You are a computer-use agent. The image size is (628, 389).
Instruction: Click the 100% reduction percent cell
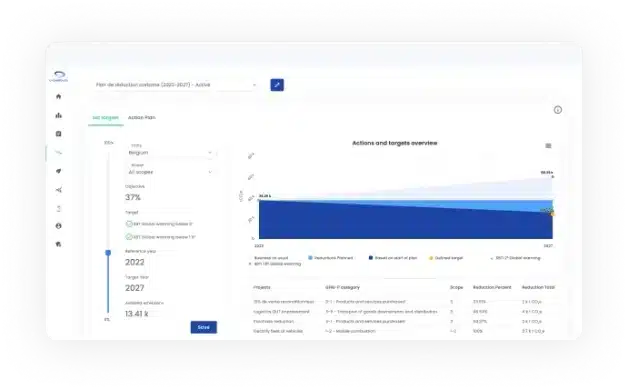(x=477, y=331)
